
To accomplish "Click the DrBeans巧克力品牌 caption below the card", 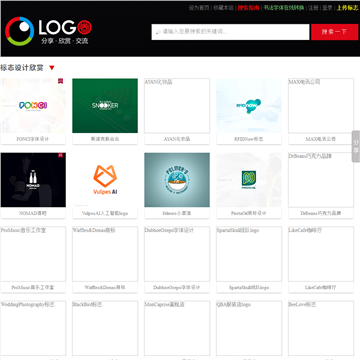I will pos(321,213).
